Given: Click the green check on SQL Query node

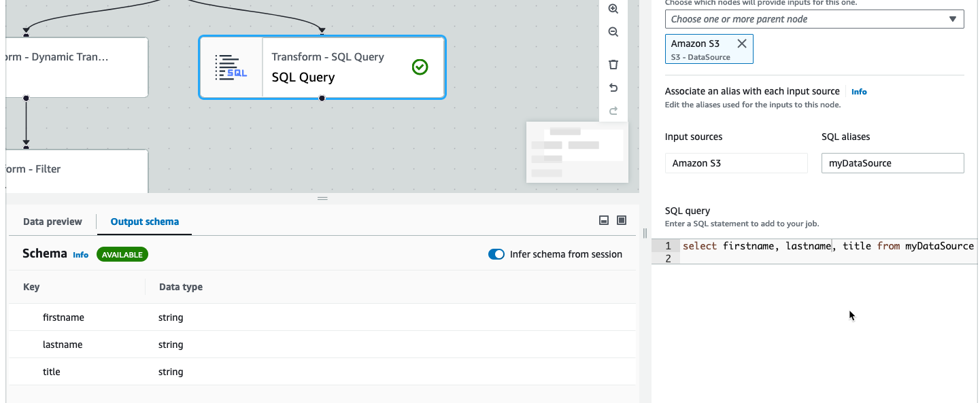Looking at the screenshot, I should pyautogui.click(x=420, y=67).
